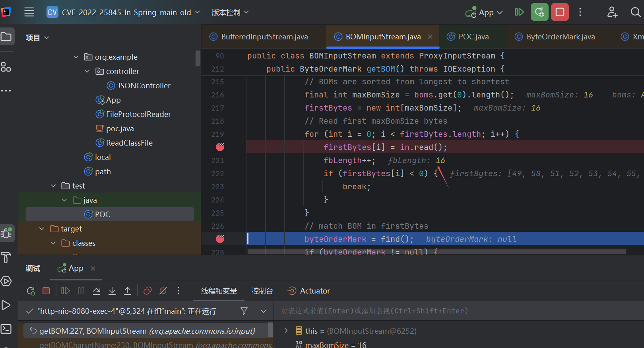Open JSONController class in project tree
The height and width of the screenshot is (348, 644).
[139, 86]
